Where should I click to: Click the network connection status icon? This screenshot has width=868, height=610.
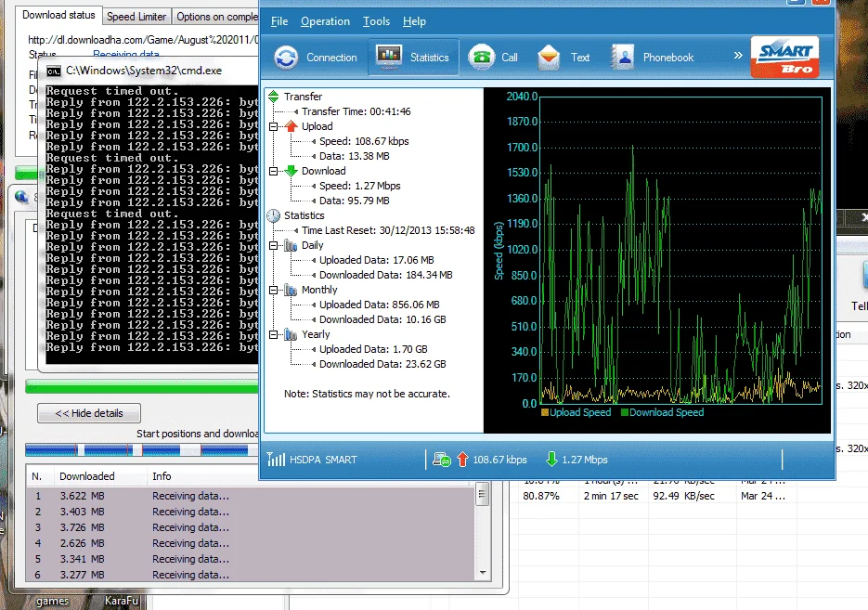pyautogui.click(x=441, y=460)
